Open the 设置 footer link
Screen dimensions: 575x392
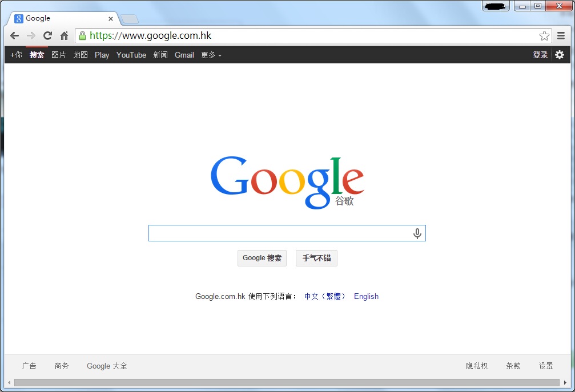546,366
